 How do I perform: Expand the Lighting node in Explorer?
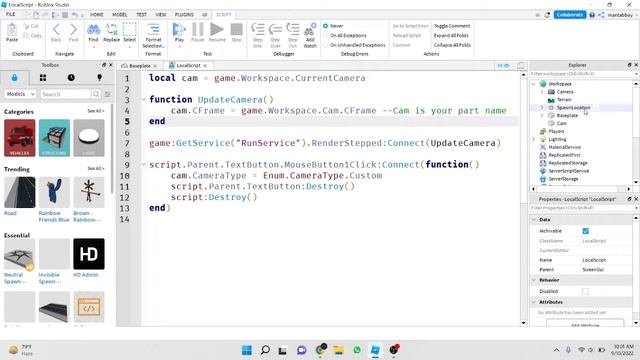534,139
